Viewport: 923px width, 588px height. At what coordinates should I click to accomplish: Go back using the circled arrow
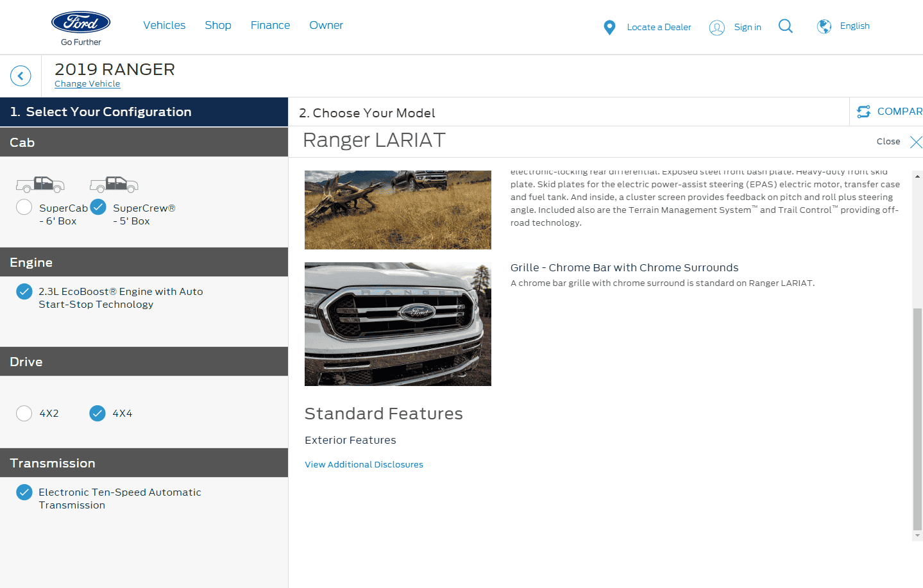coord(21,76)
